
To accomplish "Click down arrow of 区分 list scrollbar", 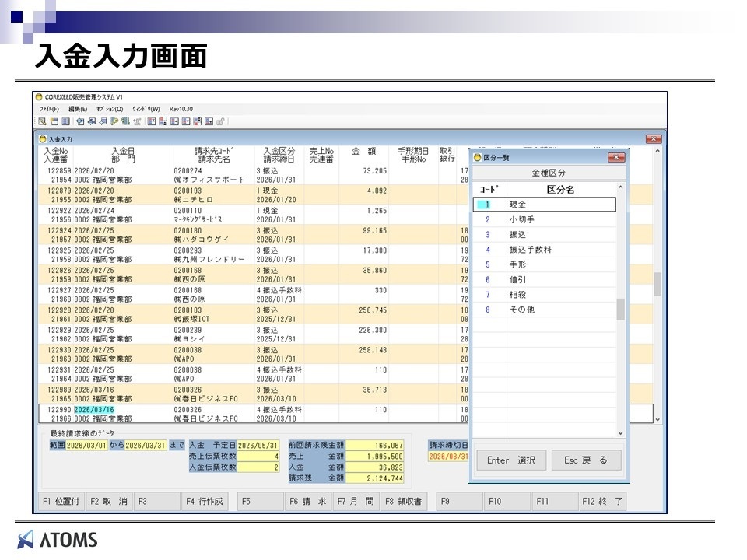I will (x=620, y=433).
